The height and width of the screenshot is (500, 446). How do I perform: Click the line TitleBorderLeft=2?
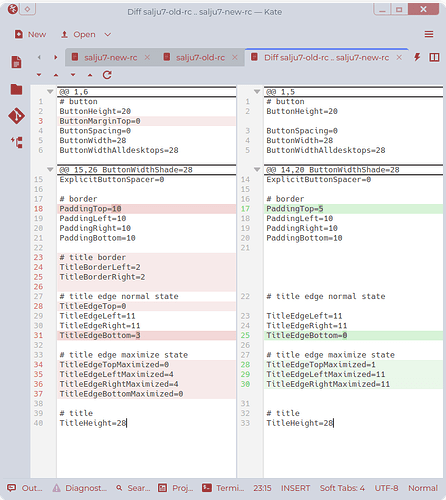pyautogui.click(x=147, y=267)
